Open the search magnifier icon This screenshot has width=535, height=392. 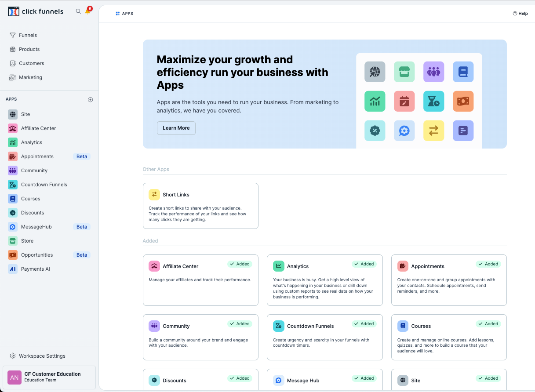[x=78, y=11]
